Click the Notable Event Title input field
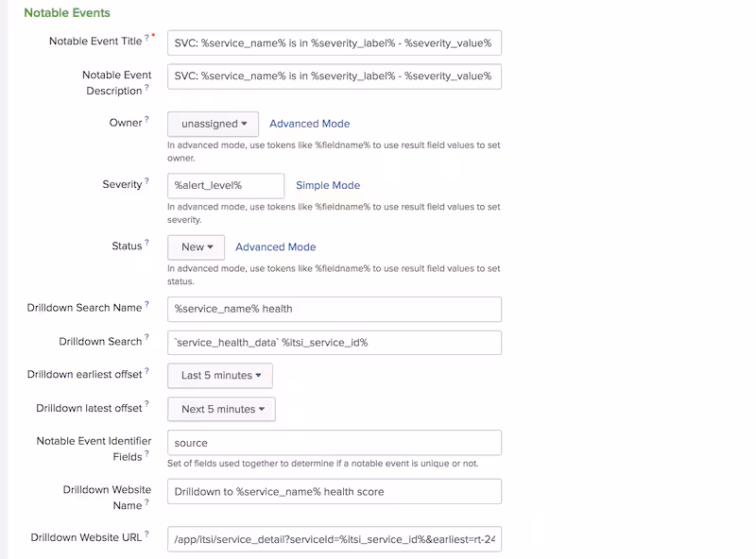756x559 pixels. pos(334,43)
